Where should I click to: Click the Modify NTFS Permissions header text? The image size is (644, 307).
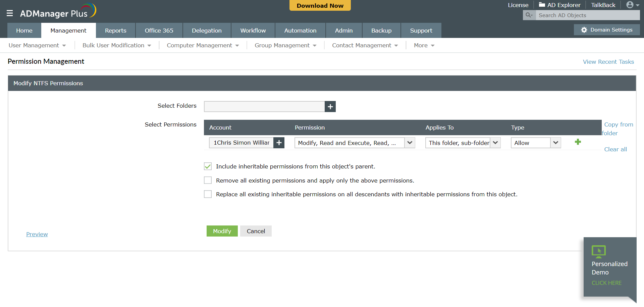point(48,83)
